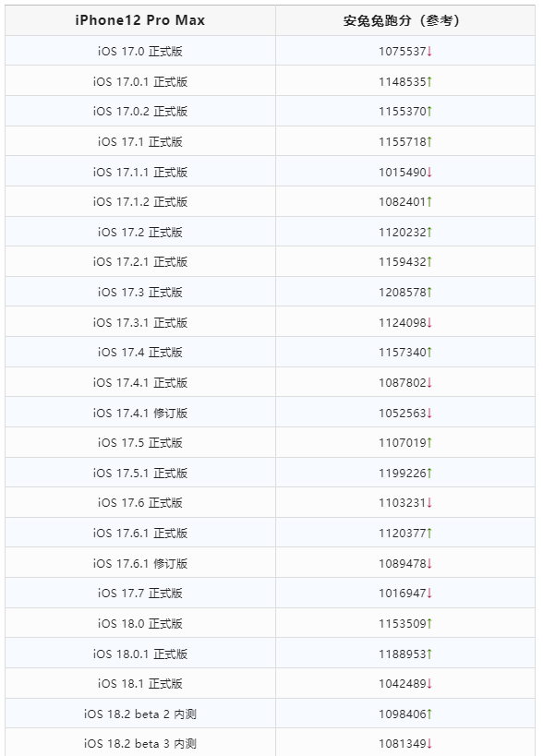Click the red down arrow beside 1124098
The image size is (543, 756).
(429, 322)
